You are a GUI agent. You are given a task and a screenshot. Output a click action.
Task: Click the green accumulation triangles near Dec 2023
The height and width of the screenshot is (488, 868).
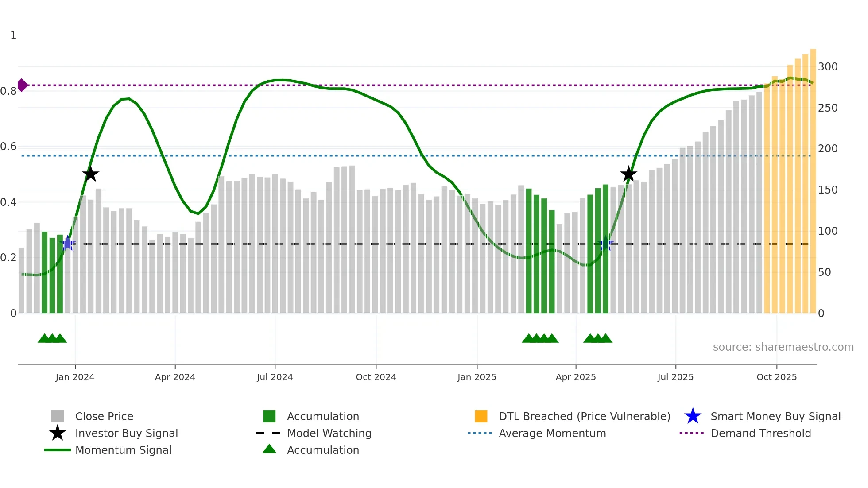tap(52, 338)
